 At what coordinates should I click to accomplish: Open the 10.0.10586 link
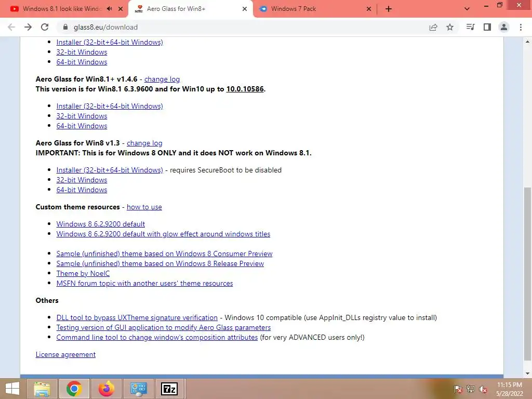click(245, 89)
